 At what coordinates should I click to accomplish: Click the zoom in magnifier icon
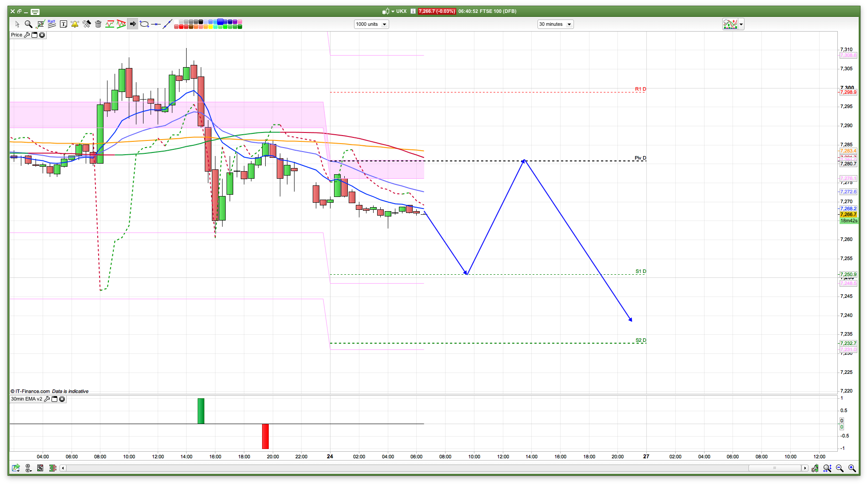point(852,468)
